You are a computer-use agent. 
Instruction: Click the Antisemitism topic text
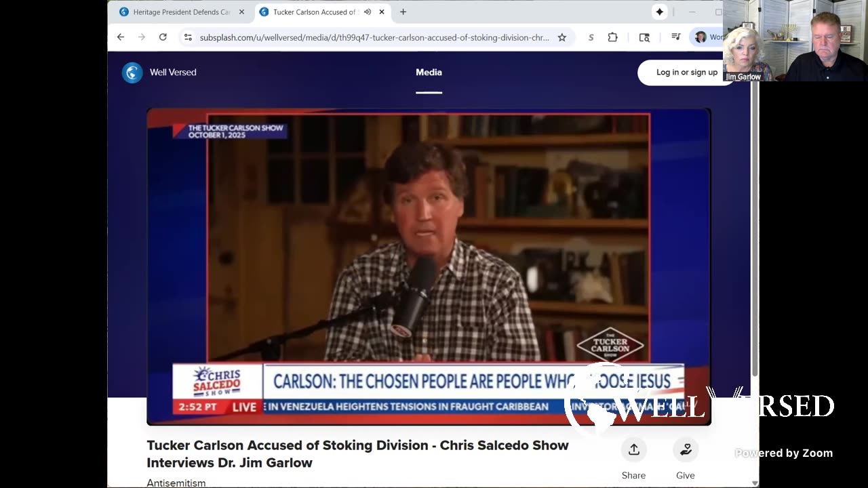click(176, 483)
